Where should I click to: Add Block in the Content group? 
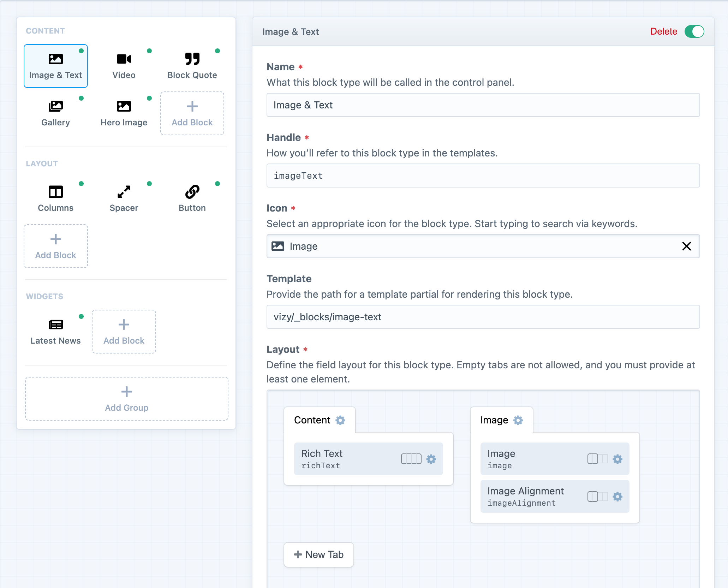[x=192, y=113]
